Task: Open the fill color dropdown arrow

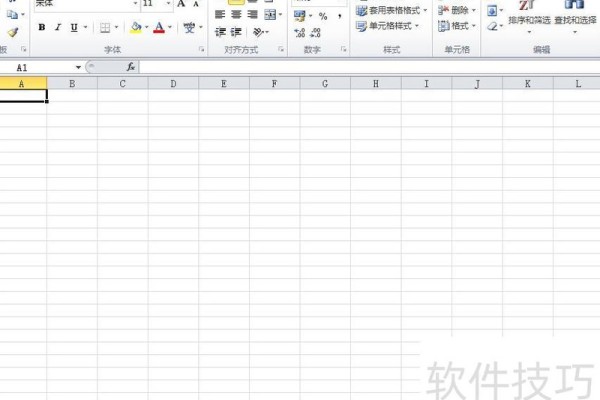Action: tap(147, 27)
